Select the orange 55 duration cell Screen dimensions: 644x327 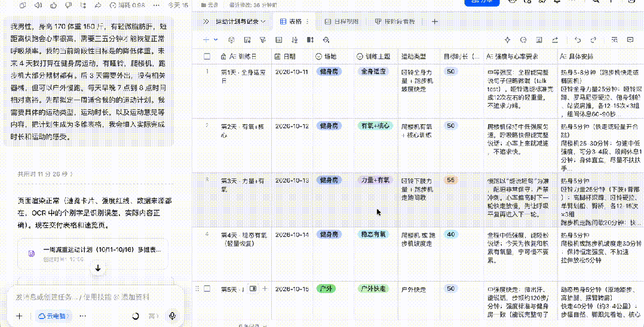(450, 180)
